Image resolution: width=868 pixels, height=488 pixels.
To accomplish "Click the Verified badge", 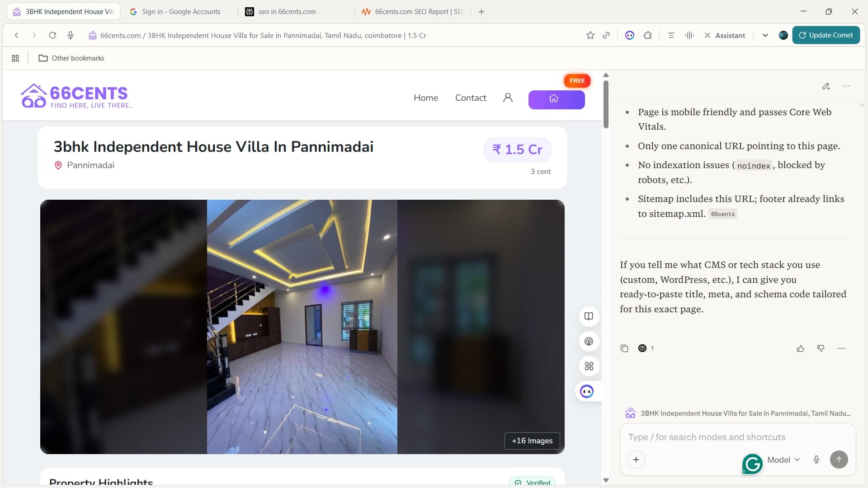I will pos(532,482).
